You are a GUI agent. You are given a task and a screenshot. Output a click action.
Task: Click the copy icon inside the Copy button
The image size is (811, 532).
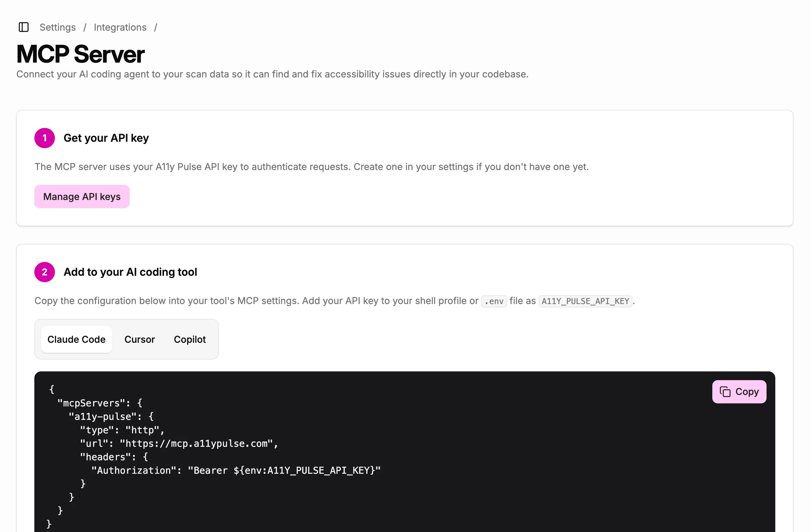[724, 391]
